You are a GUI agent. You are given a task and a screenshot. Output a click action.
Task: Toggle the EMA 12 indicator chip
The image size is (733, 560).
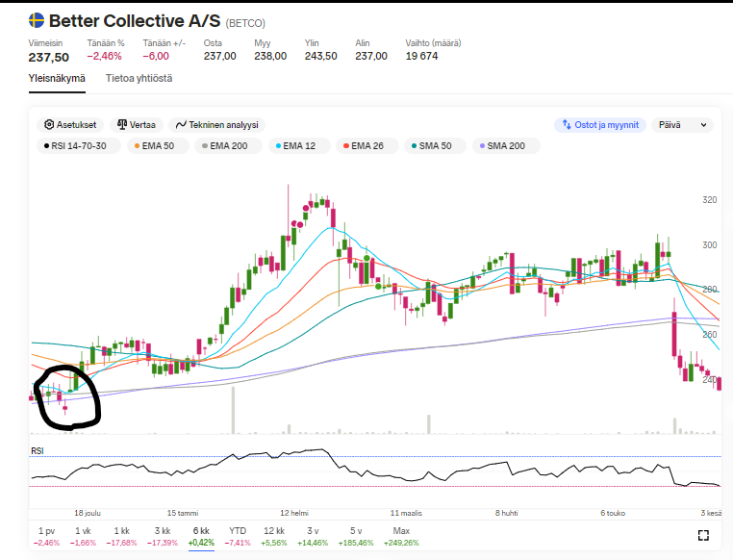(x=299, y=146)
